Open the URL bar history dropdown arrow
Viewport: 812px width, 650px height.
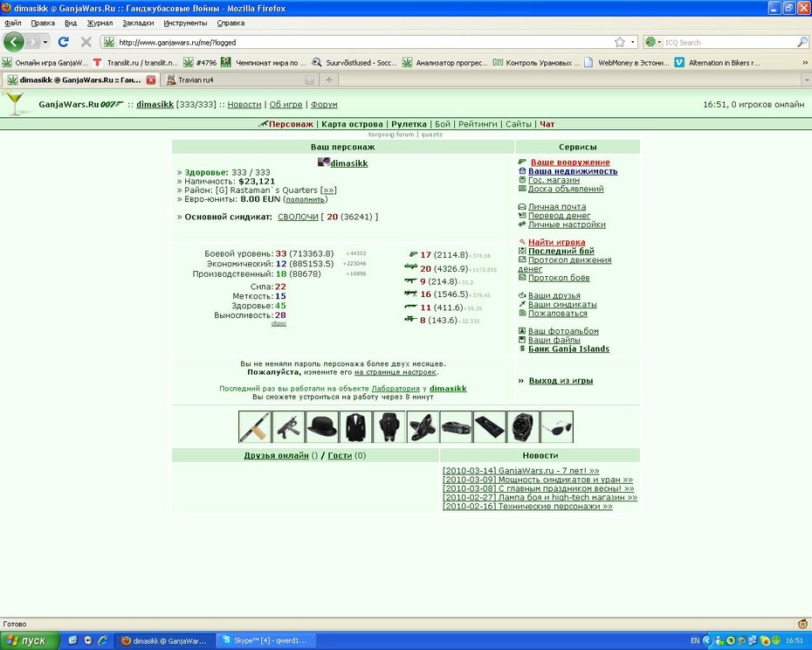pos(633,42)
